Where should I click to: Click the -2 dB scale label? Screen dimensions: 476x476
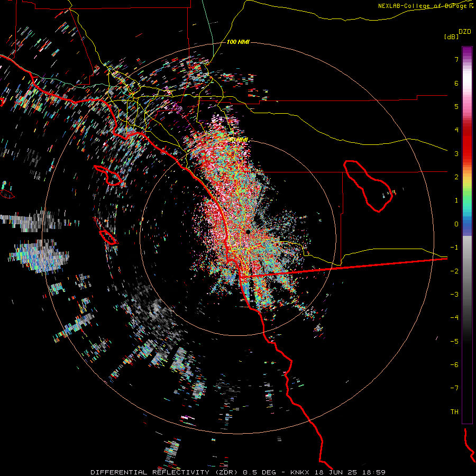pyautogui.click(x=454, y=271)
